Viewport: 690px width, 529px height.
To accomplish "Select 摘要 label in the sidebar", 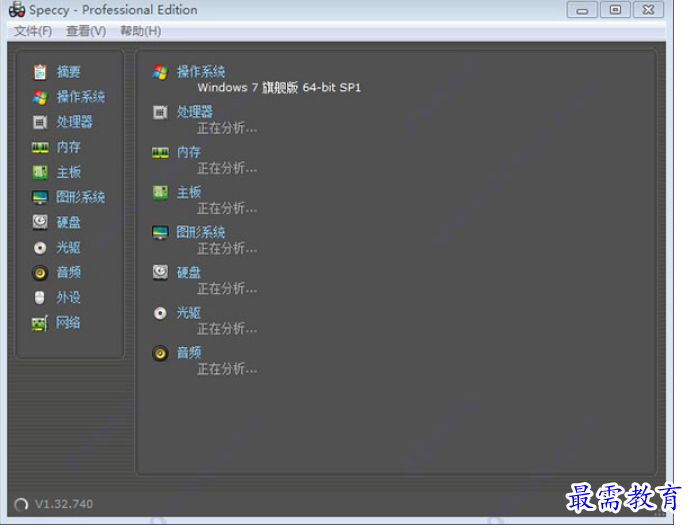I will click(69, 72).
